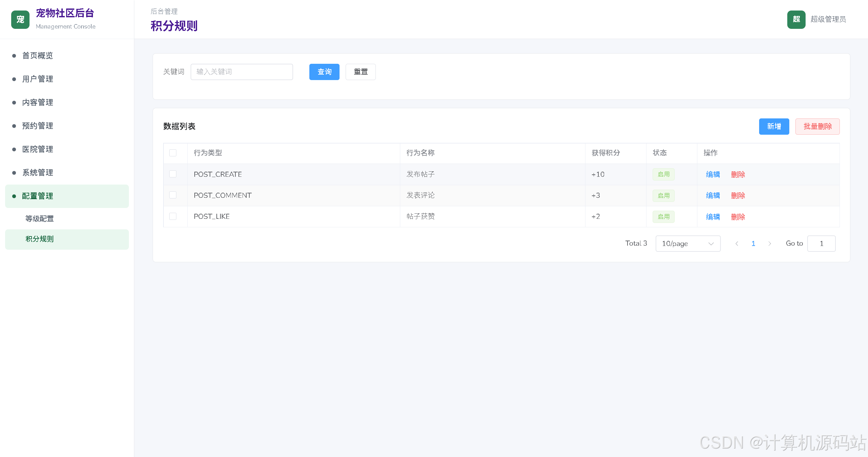Select all rows header checkbox
868x457 pixels.
[x=173, y=153]
